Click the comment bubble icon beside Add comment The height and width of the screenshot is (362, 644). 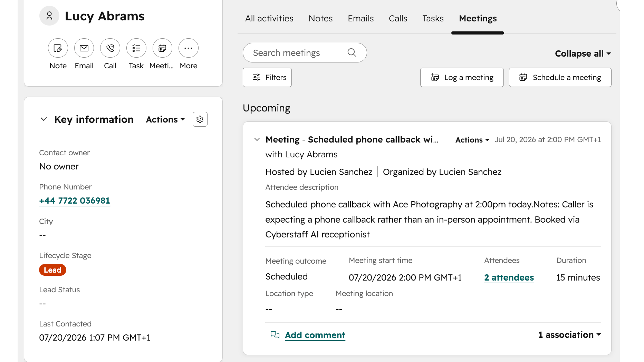tap(275, 335)
